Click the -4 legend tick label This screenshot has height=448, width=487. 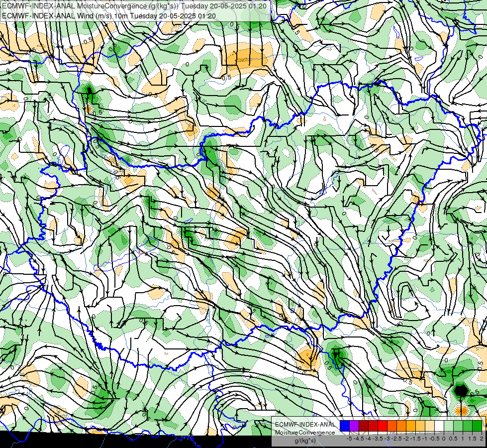click(368, 439)
